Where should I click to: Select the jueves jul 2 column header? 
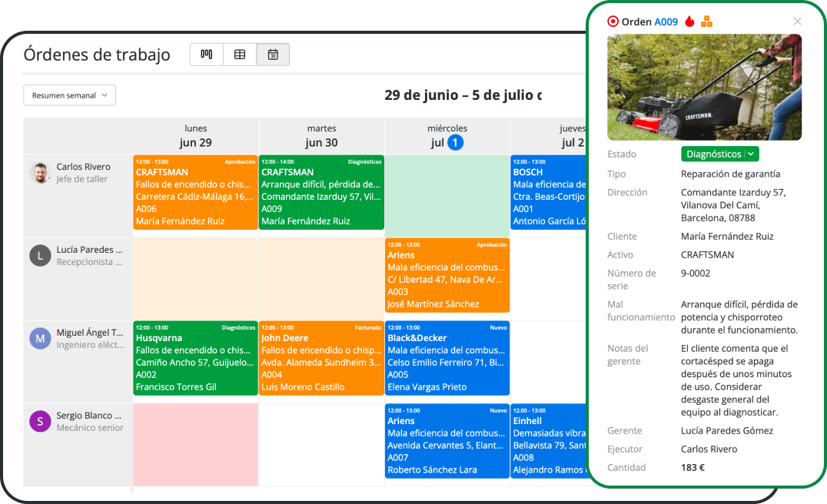[549, 136]
